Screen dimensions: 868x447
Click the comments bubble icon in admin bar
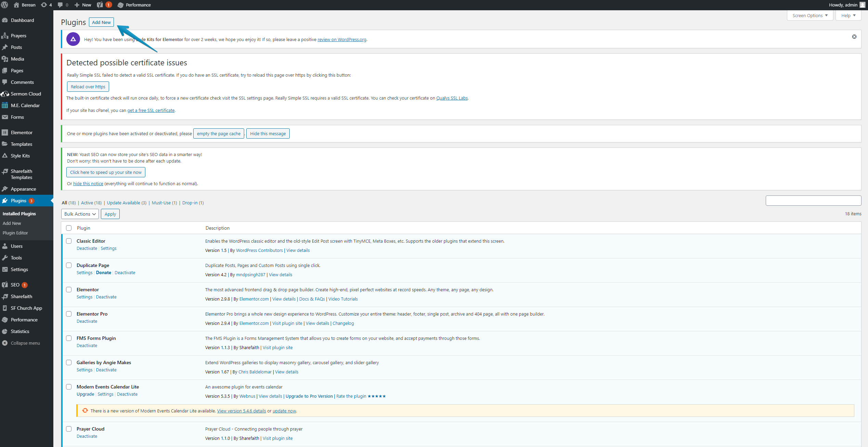61,5
